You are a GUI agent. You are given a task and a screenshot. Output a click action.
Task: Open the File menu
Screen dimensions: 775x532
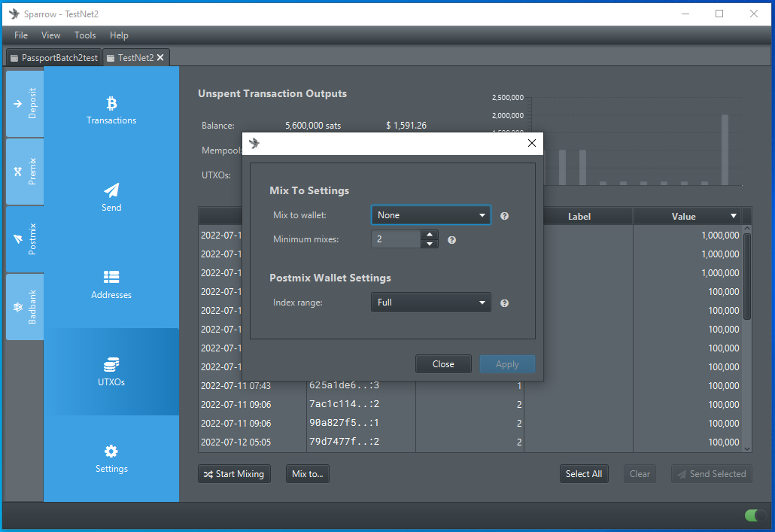(x=21, y=35)
